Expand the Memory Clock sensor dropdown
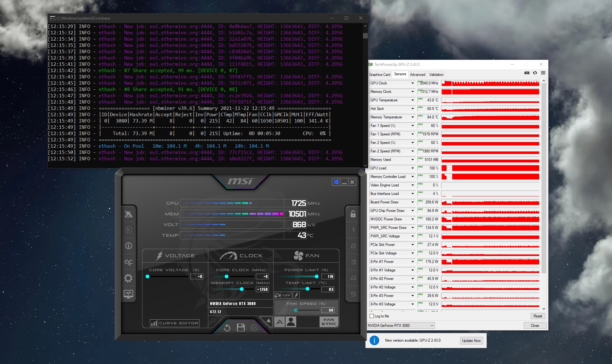The width and height of the screenshot is (612, 364). [413, 92]
